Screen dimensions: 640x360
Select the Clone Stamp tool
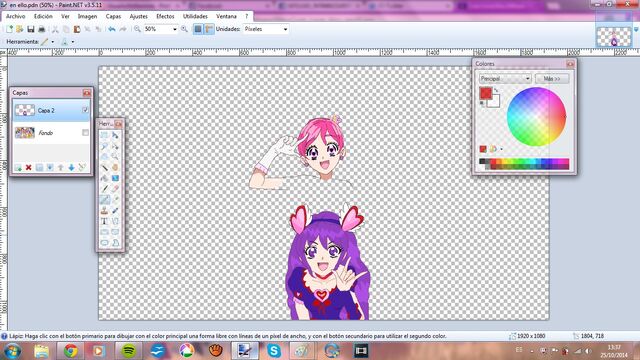click(x=104, y=211)
